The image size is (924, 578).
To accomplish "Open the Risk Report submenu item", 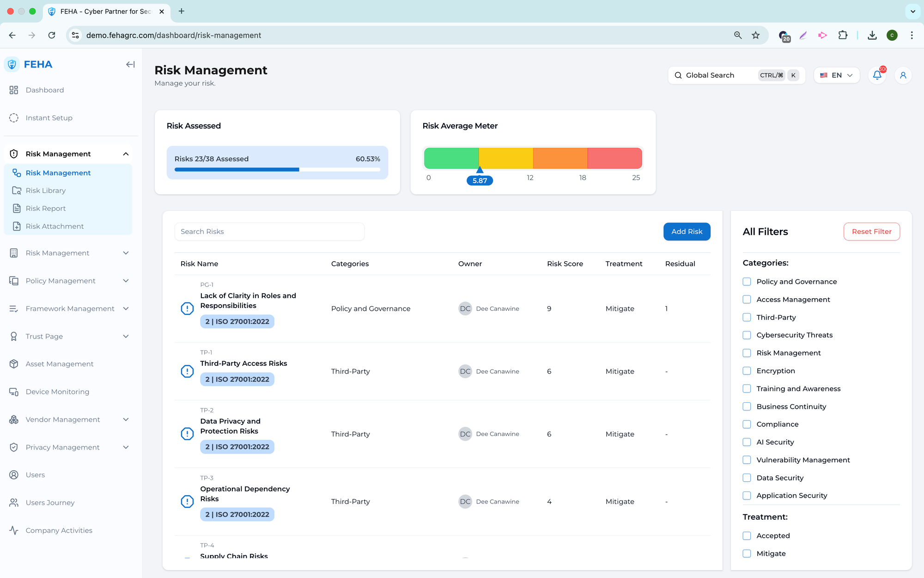I will point(46,209).
